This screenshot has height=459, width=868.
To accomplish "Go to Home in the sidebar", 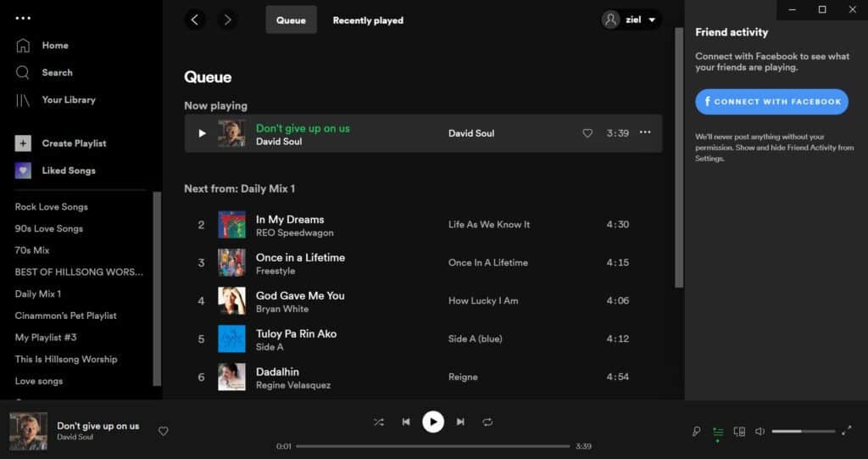I will [x=55, y=46].
